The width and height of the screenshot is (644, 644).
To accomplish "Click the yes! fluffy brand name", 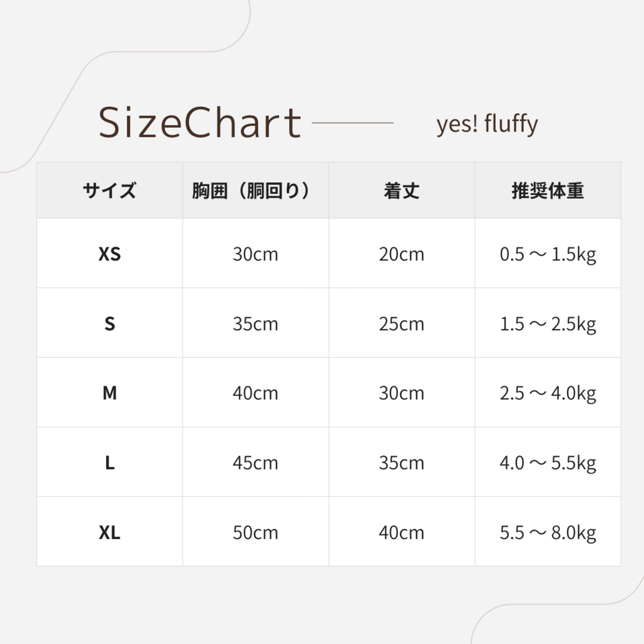I will (x=487, y=124).
